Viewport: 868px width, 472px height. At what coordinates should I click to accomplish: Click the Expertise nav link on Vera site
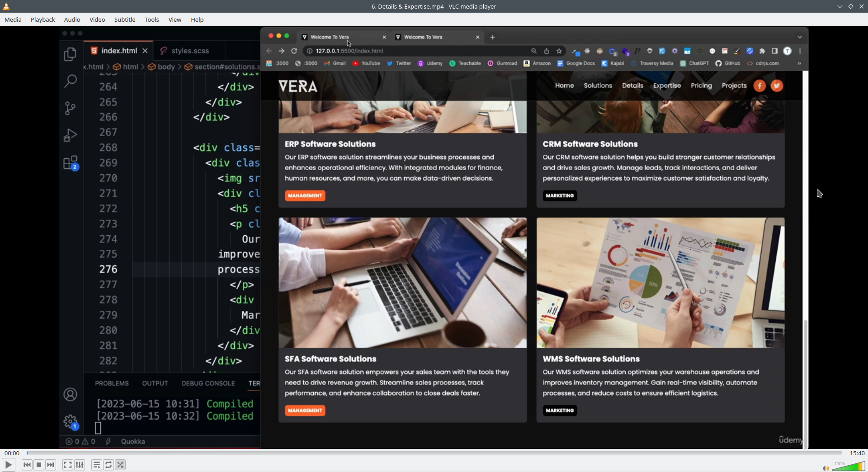(667, 86)
